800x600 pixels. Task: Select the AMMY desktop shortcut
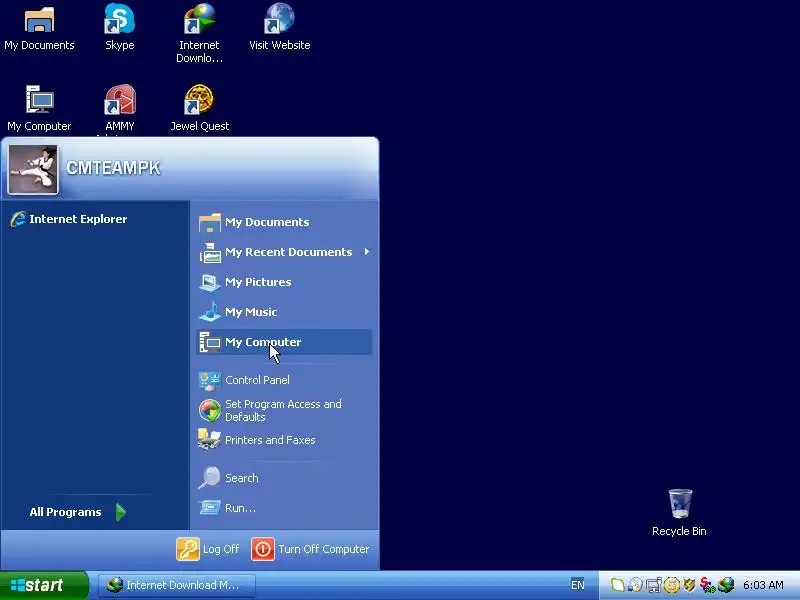coord(120,108)
